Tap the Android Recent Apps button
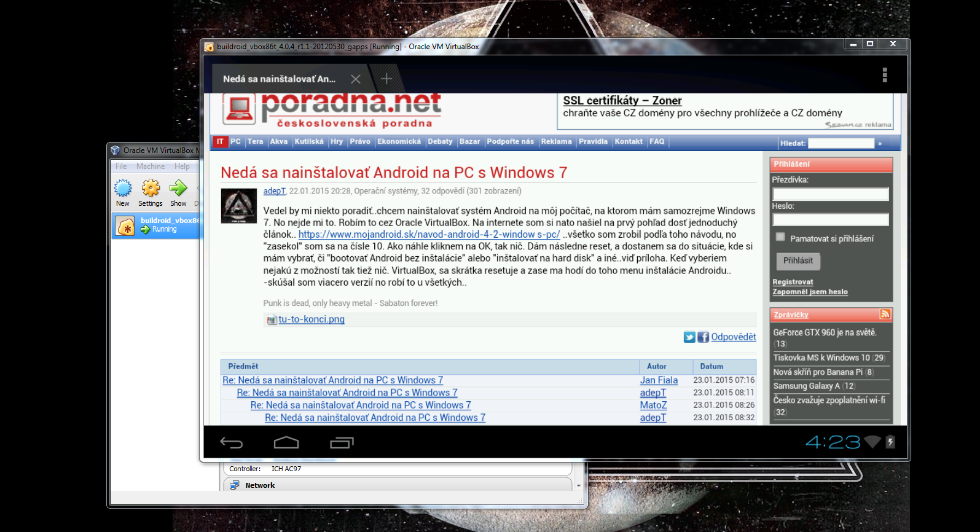Screen dimensions: 980x532 click(342, 442)
